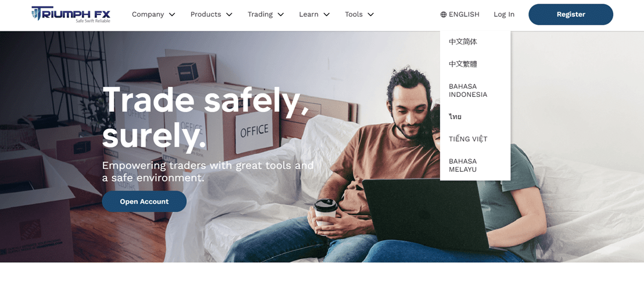Select 中文繁體 language option

pyautogui.click(x=463, y=64)
